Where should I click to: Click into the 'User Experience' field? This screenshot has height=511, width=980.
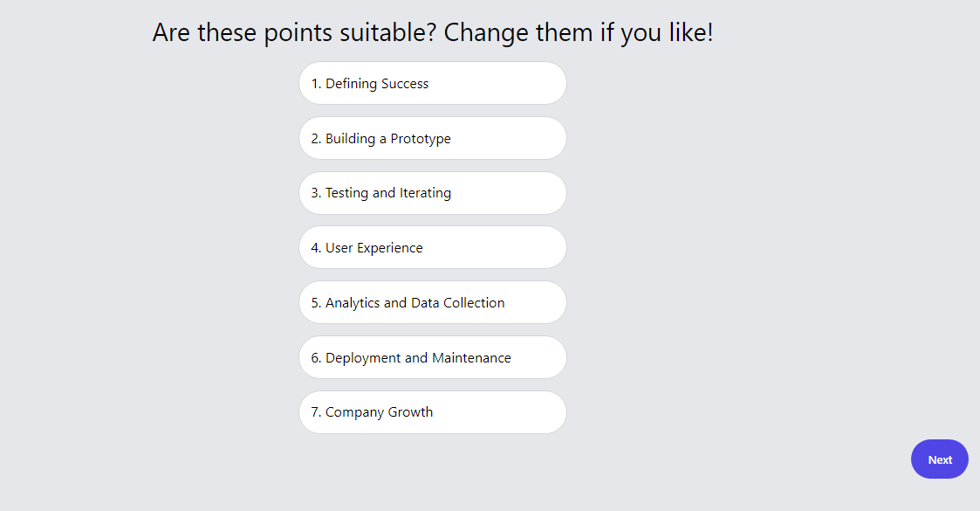433,248
